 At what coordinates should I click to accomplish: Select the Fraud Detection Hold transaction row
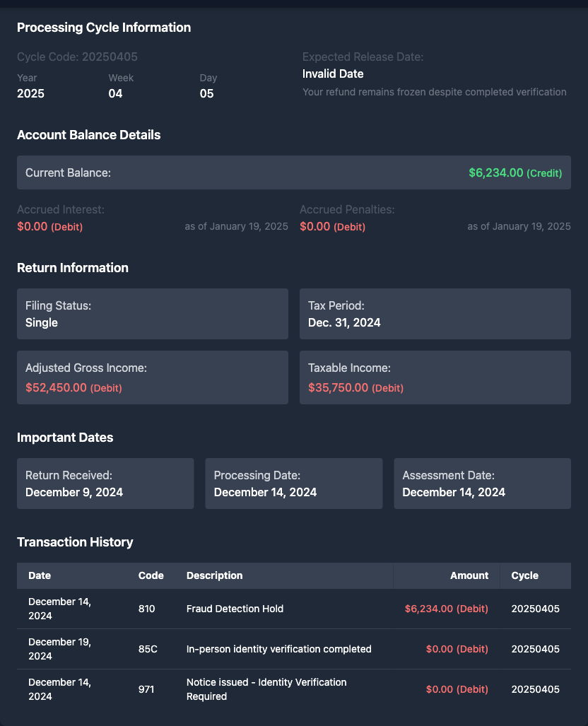[293, 609]
